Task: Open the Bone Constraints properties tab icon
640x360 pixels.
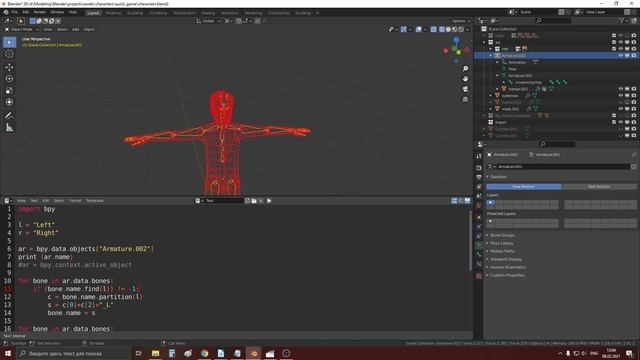Action: (479, 264)
